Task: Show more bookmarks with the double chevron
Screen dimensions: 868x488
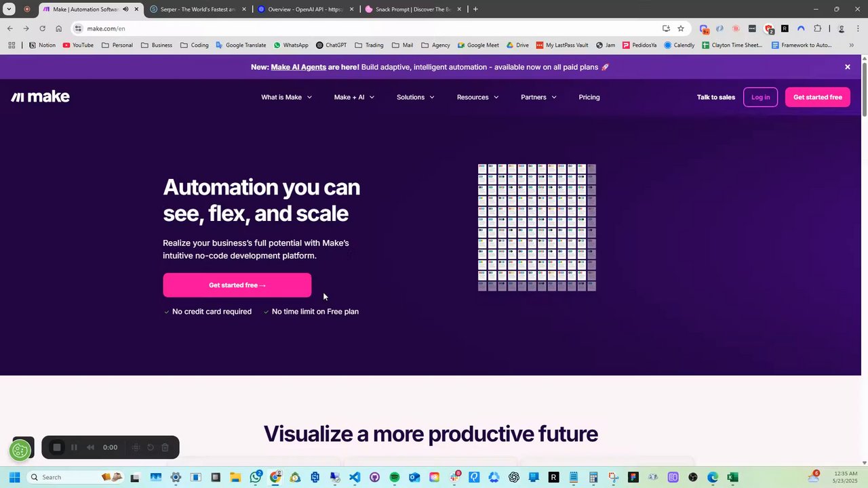Action: tap(851, 45)
